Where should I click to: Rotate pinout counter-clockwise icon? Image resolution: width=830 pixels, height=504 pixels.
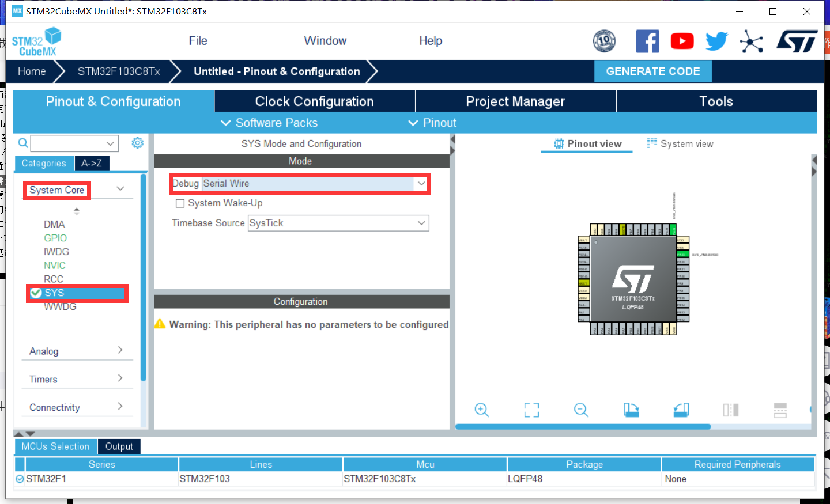tap(681, 410)
